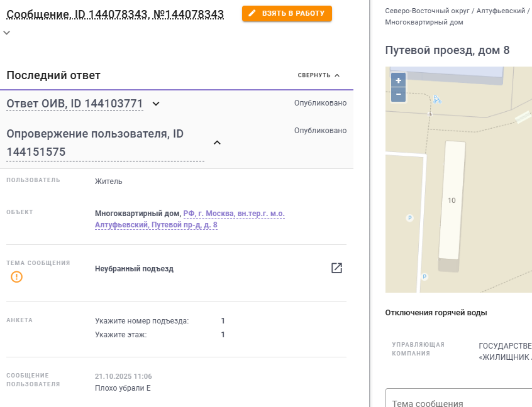Click the middle parking marker on map
The width and height of the screenshot is (532, 407).
pos(410,218)
